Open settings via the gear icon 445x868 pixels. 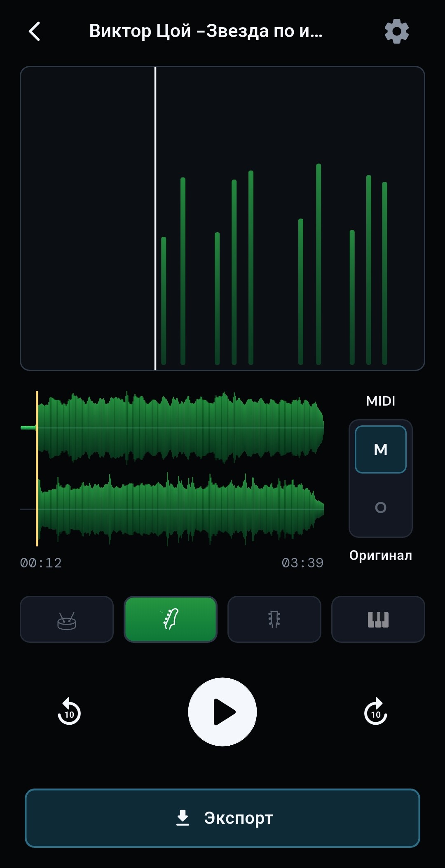click(396, 31)
